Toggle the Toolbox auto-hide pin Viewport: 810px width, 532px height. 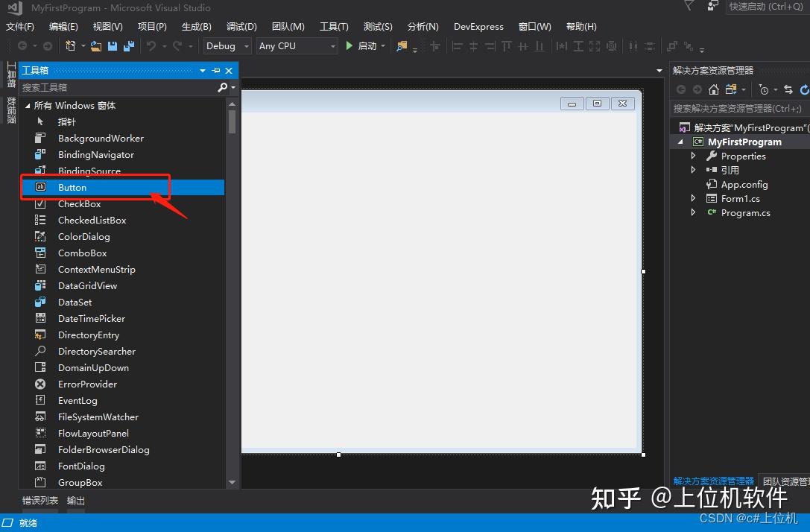216,70
